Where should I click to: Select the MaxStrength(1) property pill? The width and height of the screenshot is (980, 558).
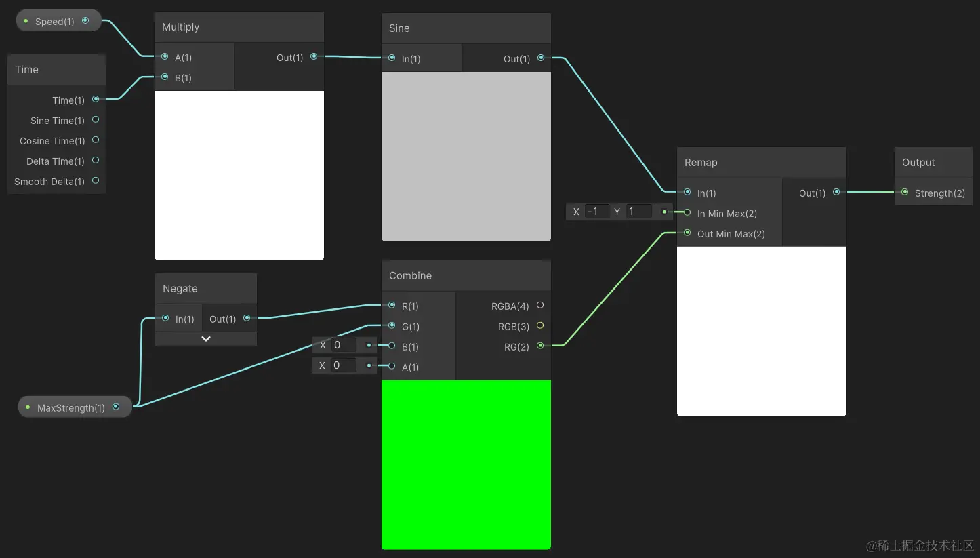(x=75, y=407)
